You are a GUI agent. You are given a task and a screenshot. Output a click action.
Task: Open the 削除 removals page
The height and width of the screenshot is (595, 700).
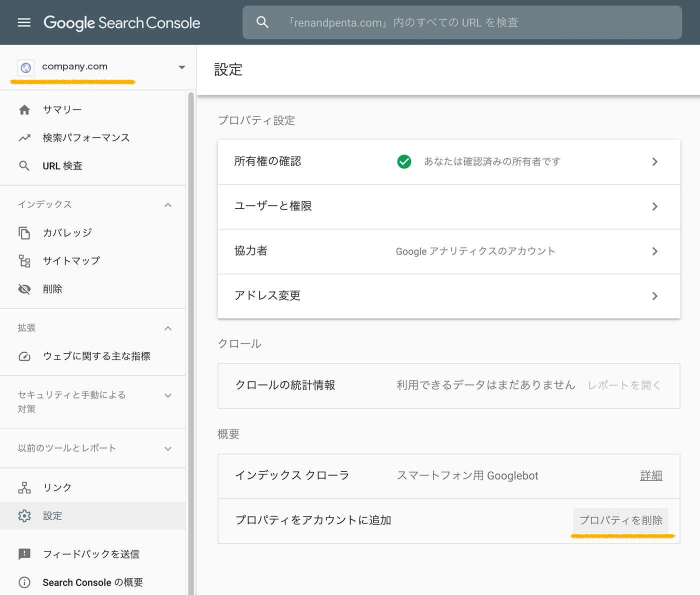(x=52, y=289)
